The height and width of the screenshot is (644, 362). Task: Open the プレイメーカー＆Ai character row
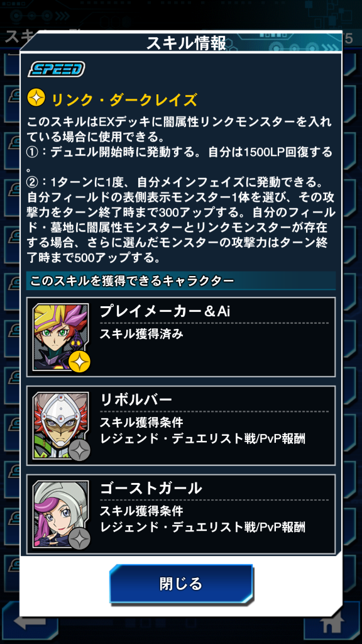click(x=181, y=337)
